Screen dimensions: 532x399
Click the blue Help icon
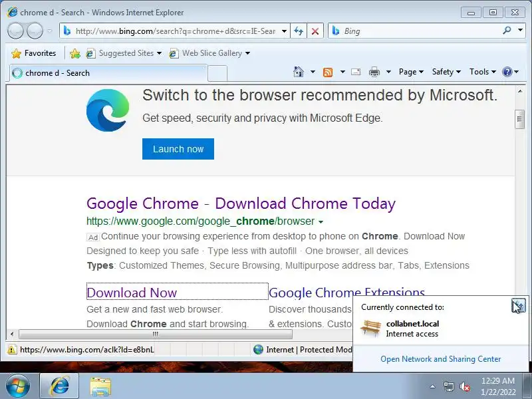coord(507,72)
